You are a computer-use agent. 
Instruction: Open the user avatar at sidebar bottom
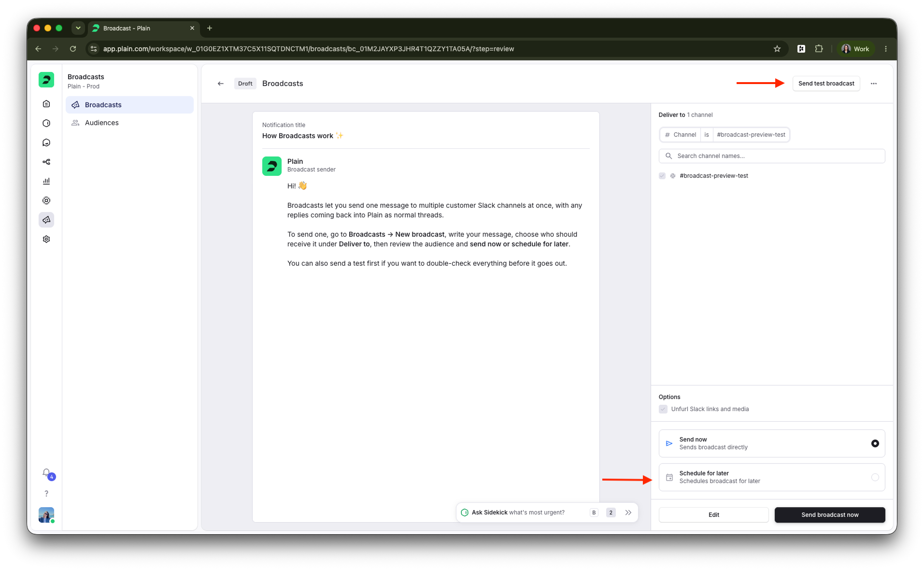(x=46, y=515)
